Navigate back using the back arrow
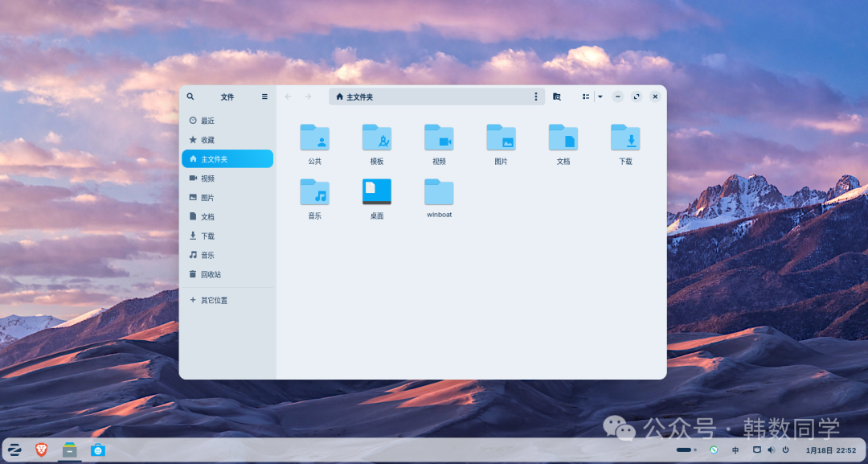This screenshot has height=464, width=868. coord(288,96)
